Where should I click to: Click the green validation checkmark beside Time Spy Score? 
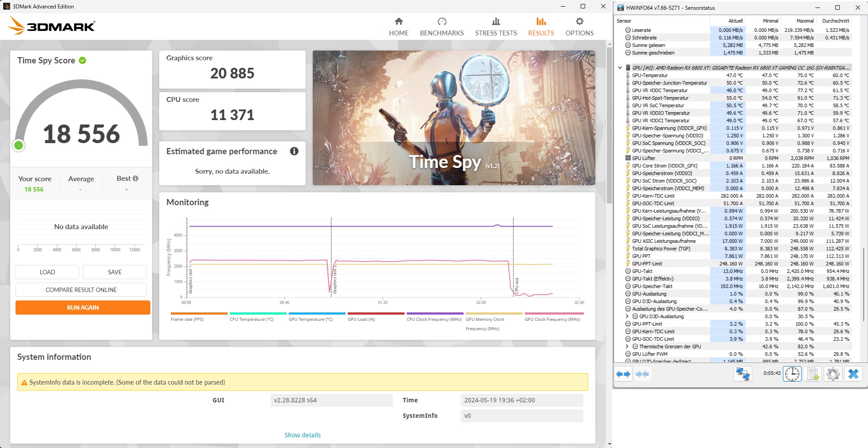tap(82, 60)
